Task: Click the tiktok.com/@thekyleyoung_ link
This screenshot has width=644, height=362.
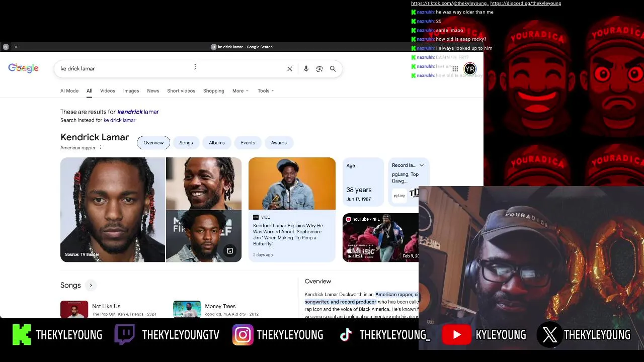Action: tap(450, 4)
